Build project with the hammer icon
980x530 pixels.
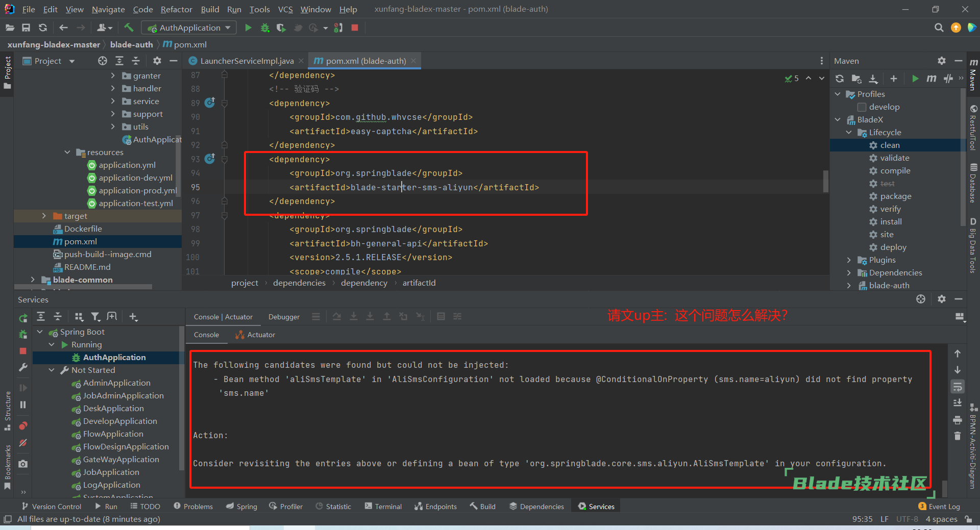tap(129, 28)
